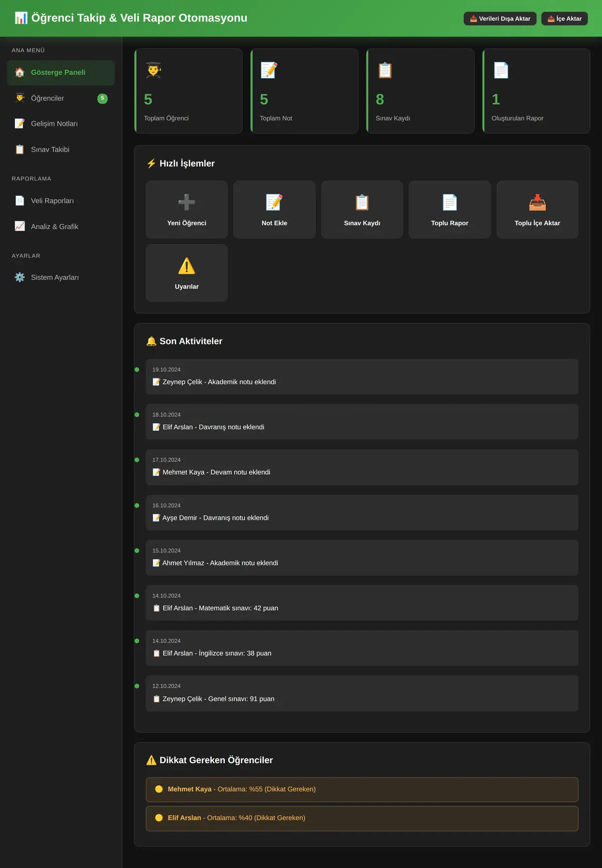Click the Öğrenciler count badge showing 5
The height and width of the screenshot is (868, 602).
pos(102,98)
